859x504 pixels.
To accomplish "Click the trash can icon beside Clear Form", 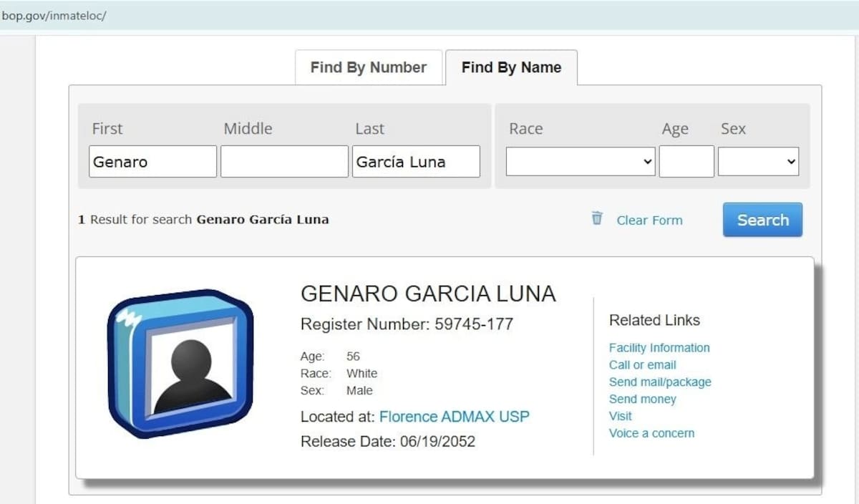I will tap(597, 219).
